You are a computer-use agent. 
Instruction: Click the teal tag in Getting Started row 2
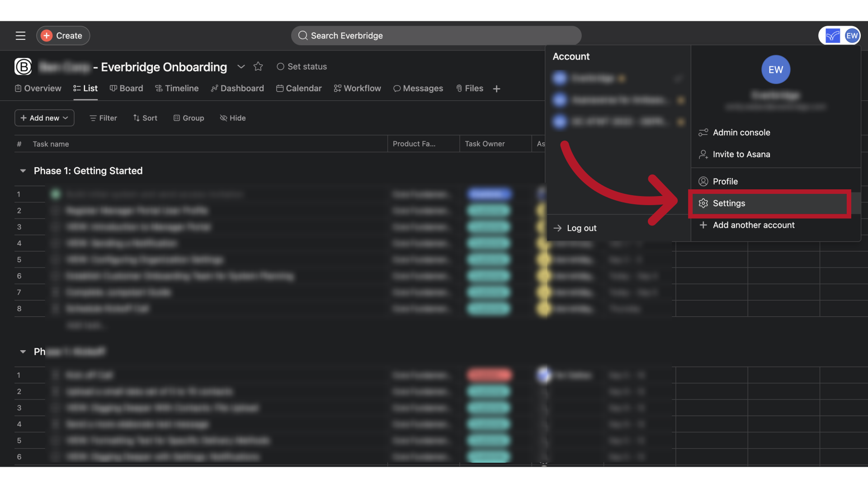click(x=489, y=211)
